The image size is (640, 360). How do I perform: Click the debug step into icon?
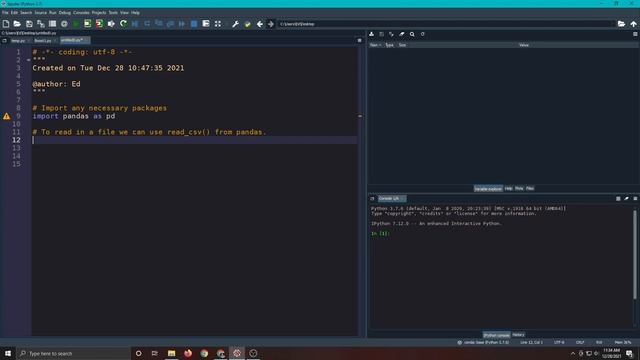point(158,24)
